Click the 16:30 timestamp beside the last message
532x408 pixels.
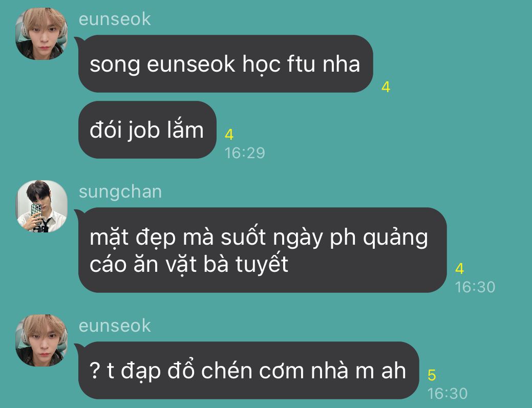coord(448,394)
